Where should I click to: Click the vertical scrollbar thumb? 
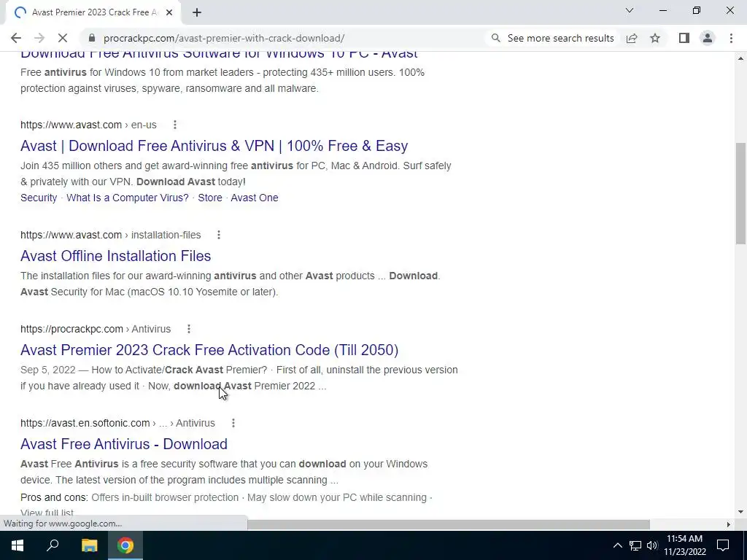740,192
